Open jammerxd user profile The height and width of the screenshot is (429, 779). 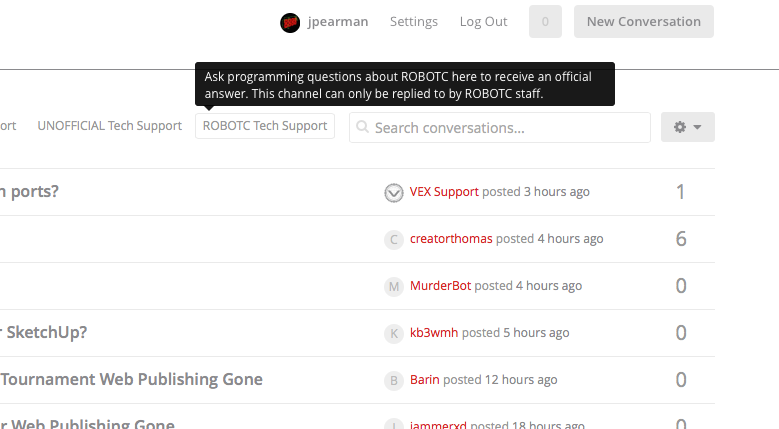point(438,425)
